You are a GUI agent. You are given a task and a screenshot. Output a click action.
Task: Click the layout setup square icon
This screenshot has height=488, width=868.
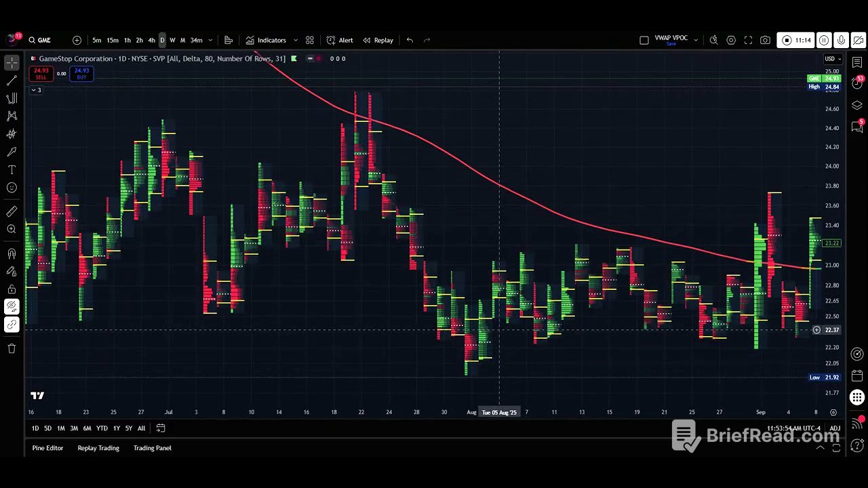tap(644, 40)
